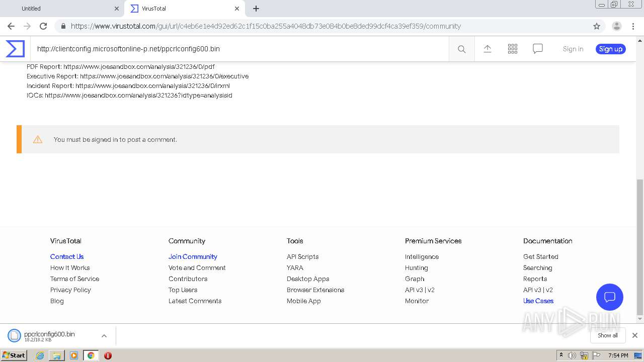The image size is (644, 362).
Task: Open the YARA link
Action: 295,267
